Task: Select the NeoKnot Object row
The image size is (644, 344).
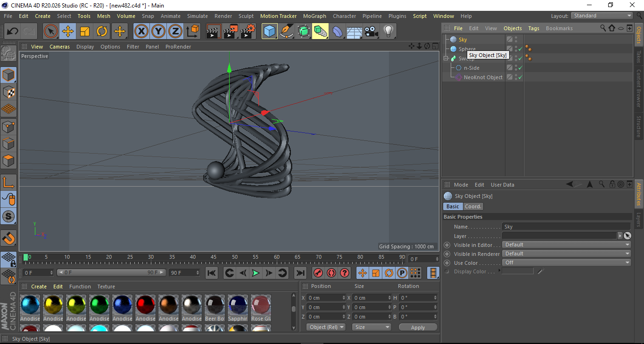Action: (x=537, y=77)
